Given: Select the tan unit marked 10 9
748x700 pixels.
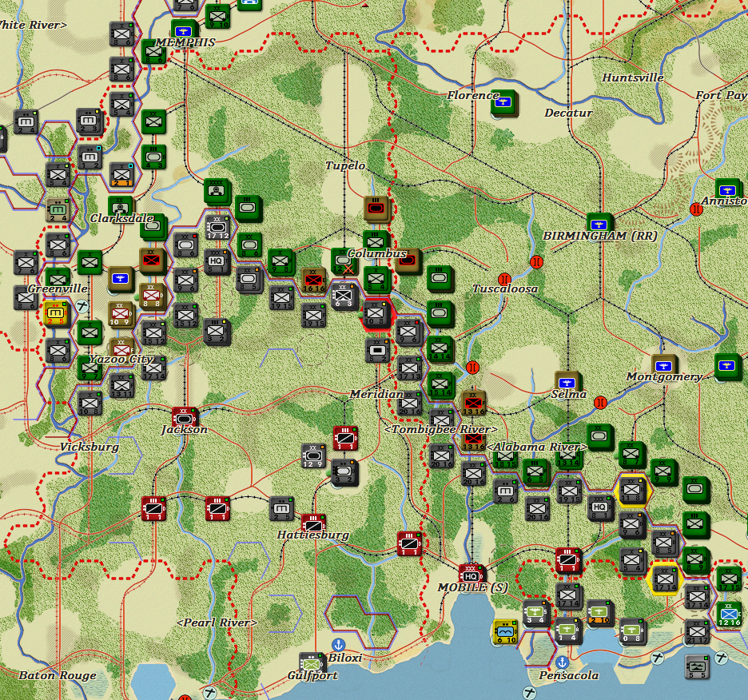Looking at the screenshot, I should pos(120,313).
